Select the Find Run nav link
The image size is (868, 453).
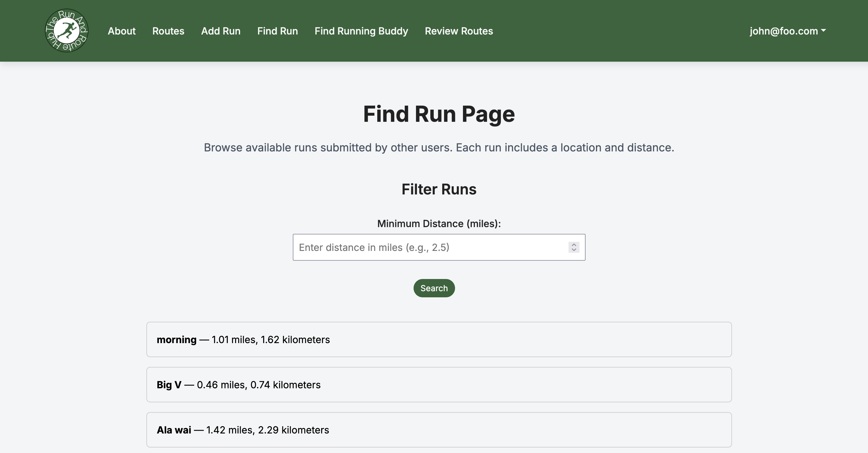coord(277,31)
